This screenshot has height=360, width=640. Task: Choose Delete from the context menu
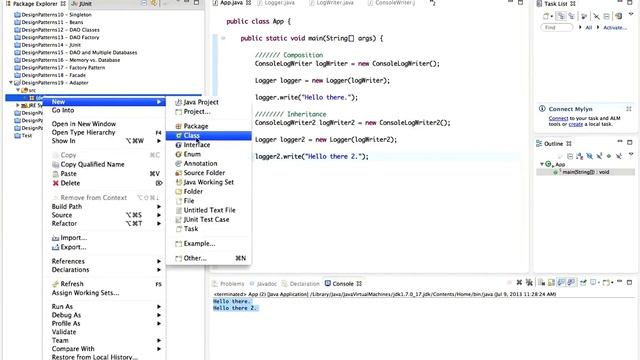104,183
